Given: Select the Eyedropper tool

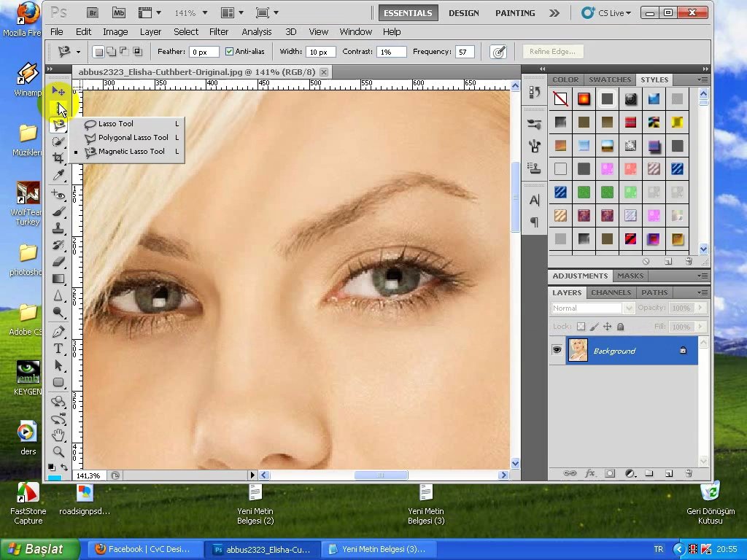Looking at the screenshot, I should 58,175.
